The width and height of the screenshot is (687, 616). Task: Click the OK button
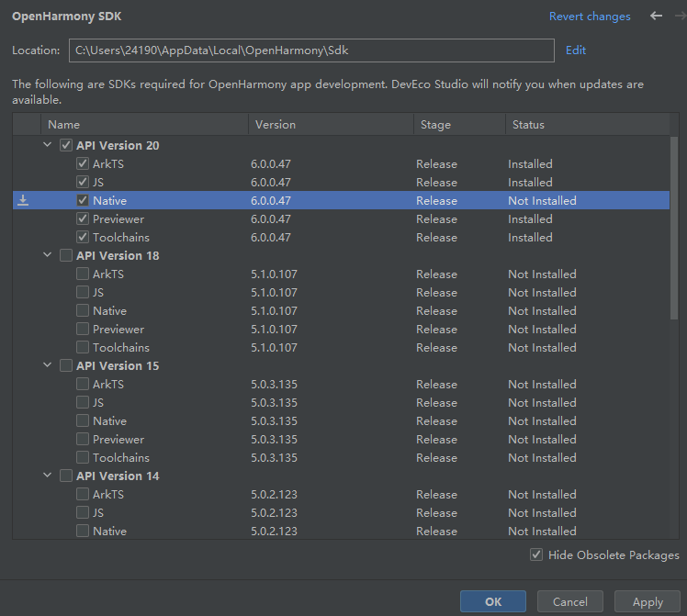[493, 601]
